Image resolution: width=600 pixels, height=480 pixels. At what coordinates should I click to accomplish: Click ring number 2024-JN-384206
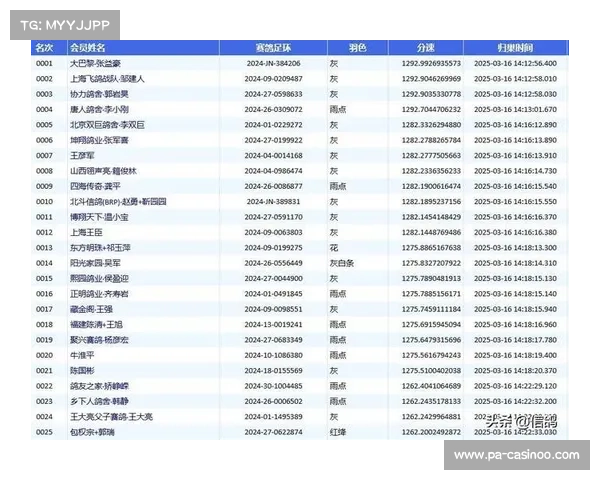[273, 64]
